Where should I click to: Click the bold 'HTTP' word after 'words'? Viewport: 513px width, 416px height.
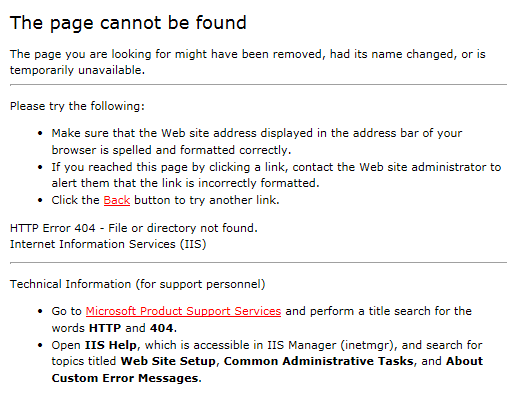(x=105, y=328)
